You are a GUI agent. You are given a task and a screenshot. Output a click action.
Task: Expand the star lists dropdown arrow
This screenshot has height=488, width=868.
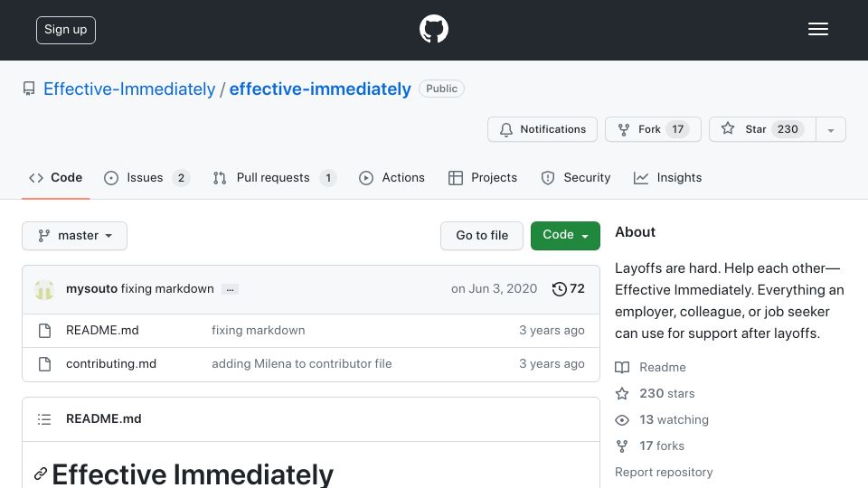pyautogui.click(x=831, y=129)
